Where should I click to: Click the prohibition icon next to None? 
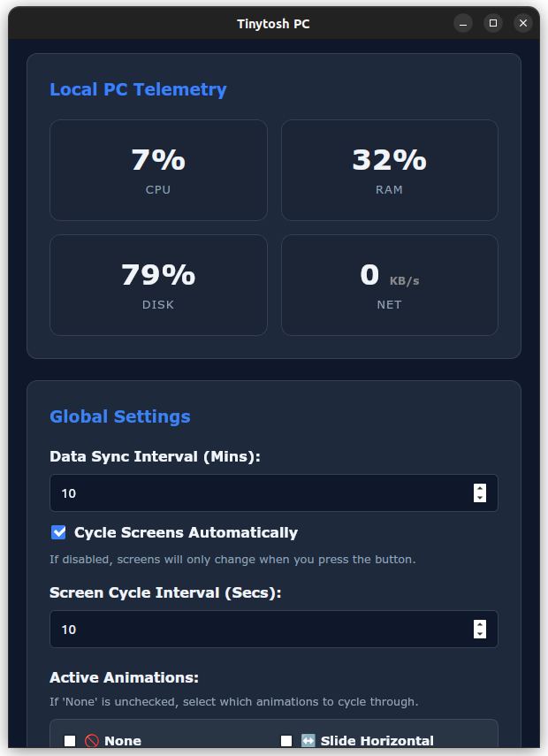91,741
